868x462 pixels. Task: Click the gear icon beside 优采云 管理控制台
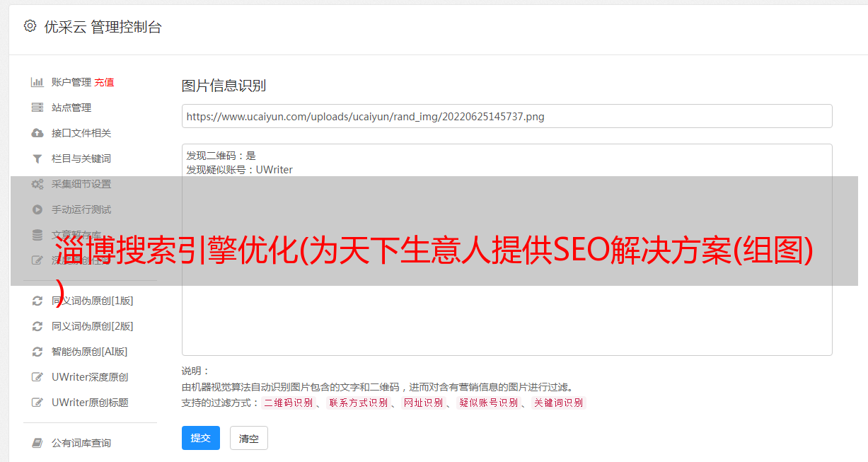tap(30, 26)
